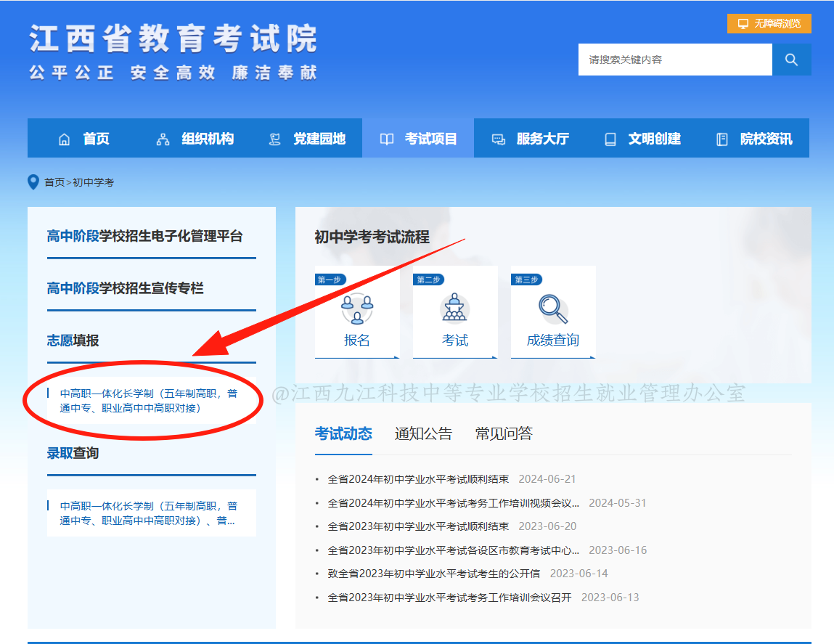Switch to the 通知公告 tab
The width and height of the screenshot is (834, 644).
pyautogui.click(x=423, y=434)
